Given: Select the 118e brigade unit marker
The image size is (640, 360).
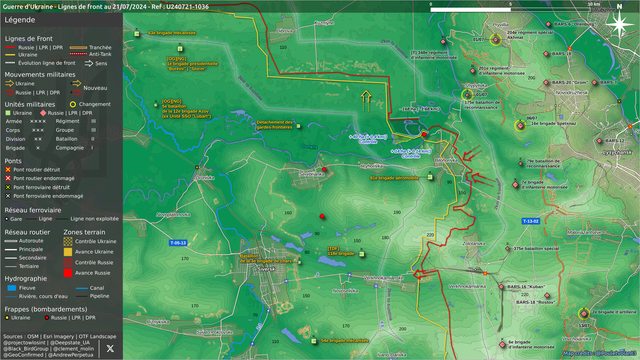Looking at the screenshot, I should [x=361, y=254].
